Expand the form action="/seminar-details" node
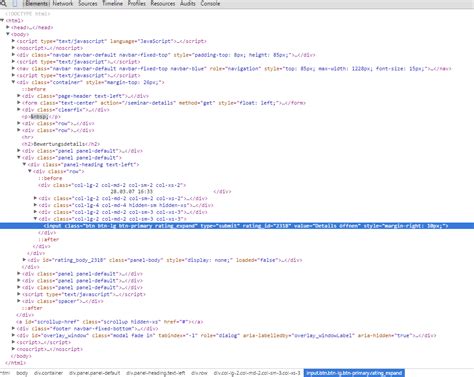Image resolution: width=474 pixels, height=377 pixels. 19,102
